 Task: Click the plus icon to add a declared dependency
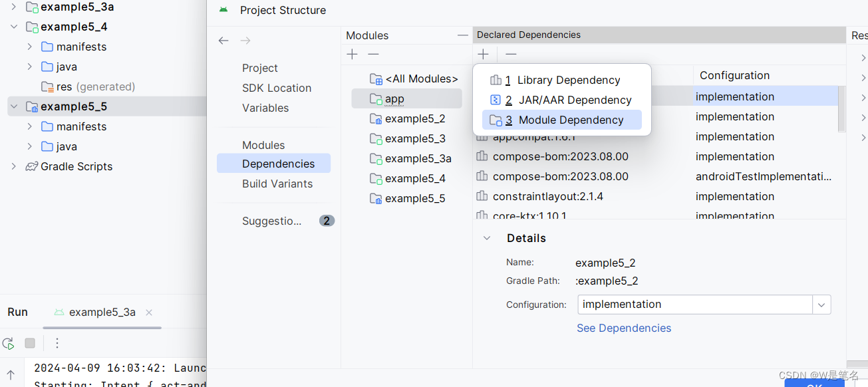[483, 54]
